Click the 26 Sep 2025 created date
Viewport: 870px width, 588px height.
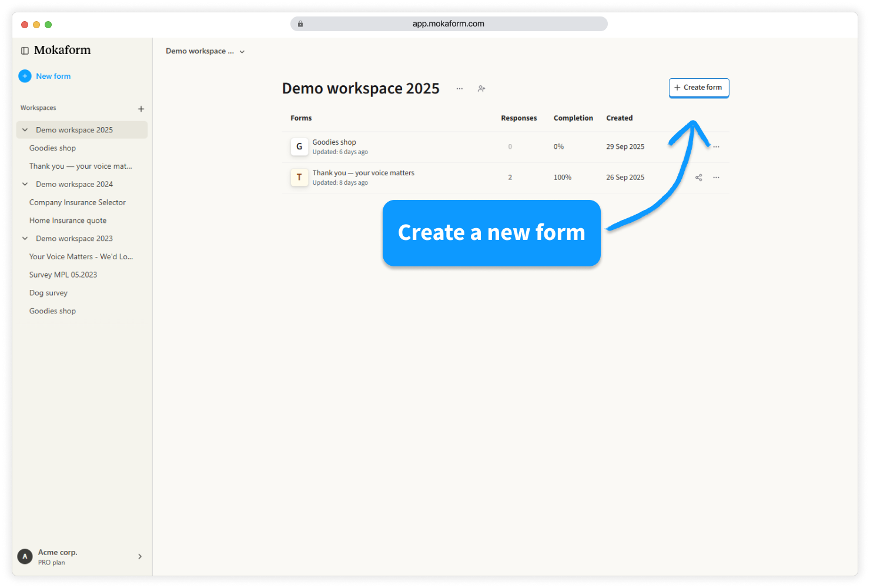[x=625, y=178]
